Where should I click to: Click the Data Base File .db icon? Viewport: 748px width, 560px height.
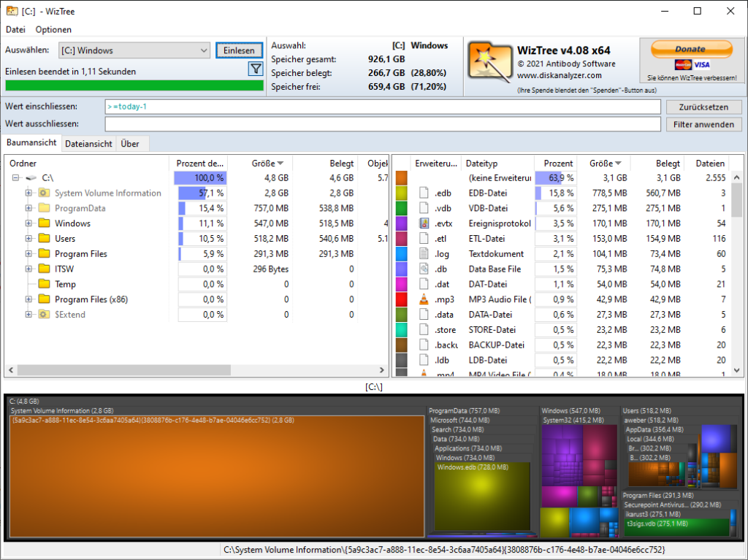click(x=424, y=269)
